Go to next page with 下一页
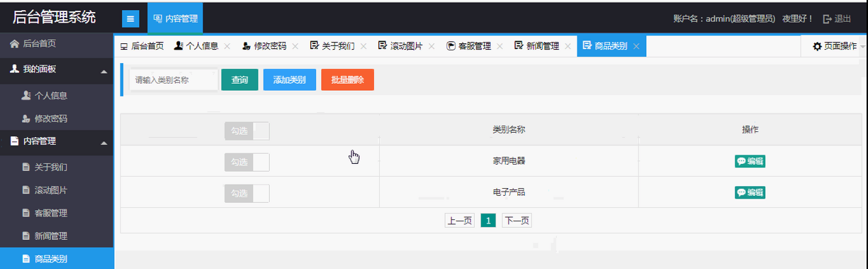Screen dimensions: 868x269 click(x=517, y=221)
